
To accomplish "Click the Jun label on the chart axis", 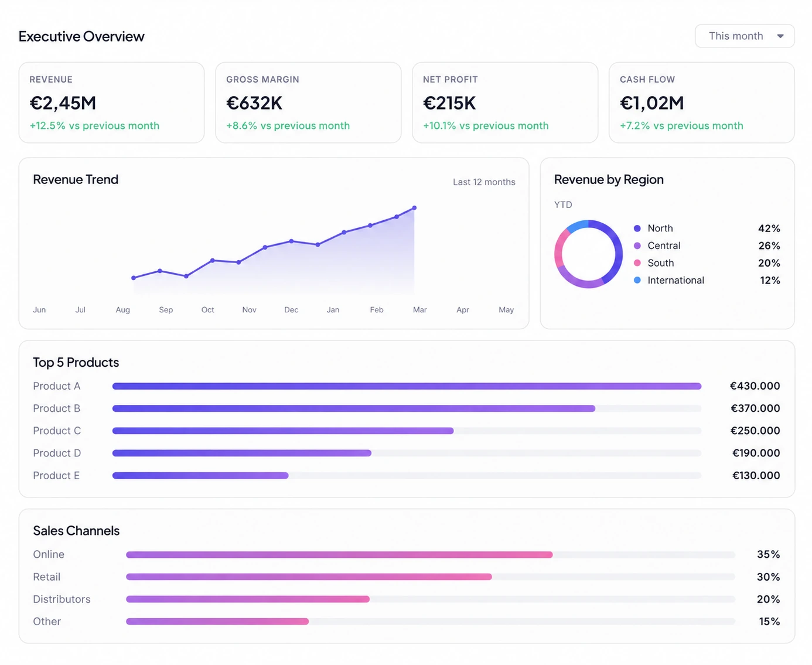I will click(39, 309).
